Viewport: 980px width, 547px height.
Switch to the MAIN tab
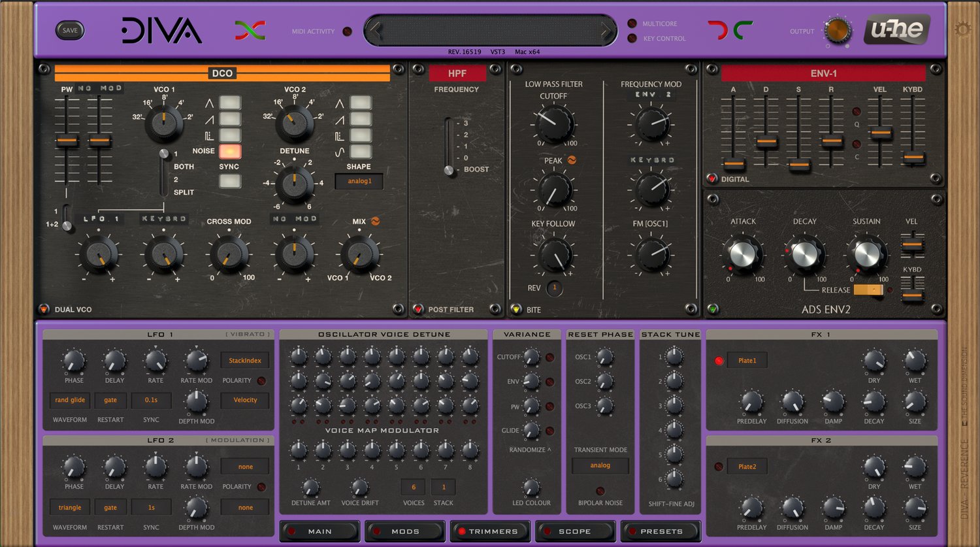click(320, 531)
